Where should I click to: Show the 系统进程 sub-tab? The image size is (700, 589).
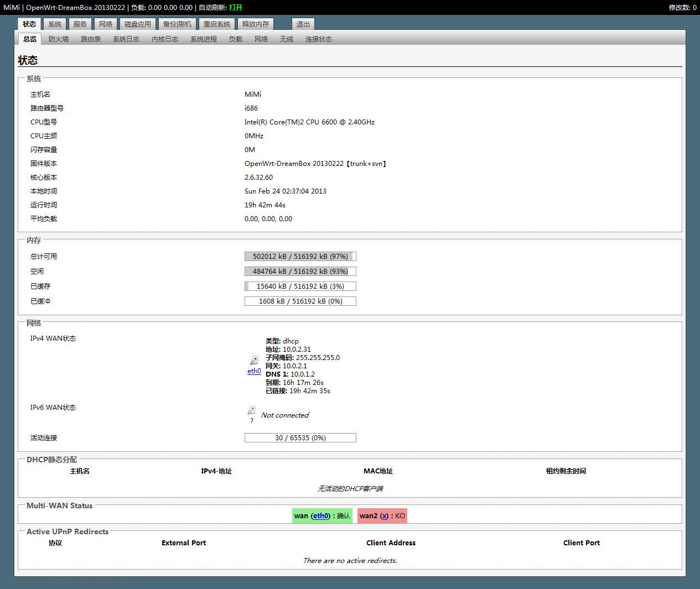(204, 39)
